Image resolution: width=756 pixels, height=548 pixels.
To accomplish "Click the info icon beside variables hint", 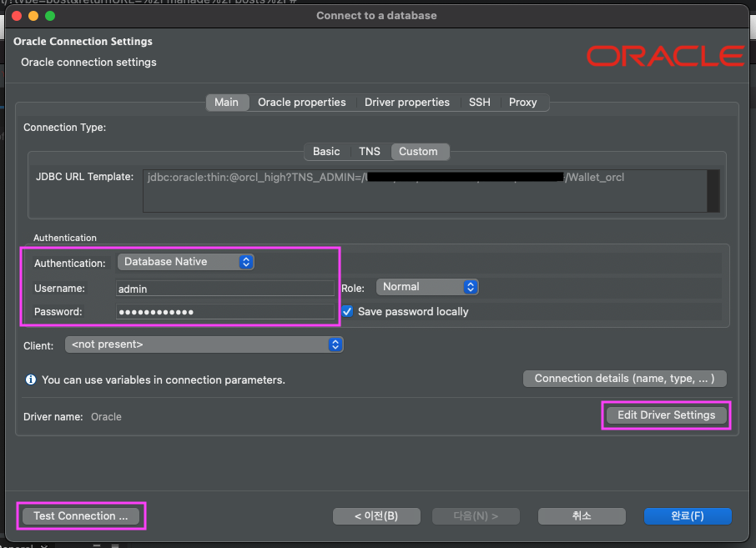I will coord(30,380).
